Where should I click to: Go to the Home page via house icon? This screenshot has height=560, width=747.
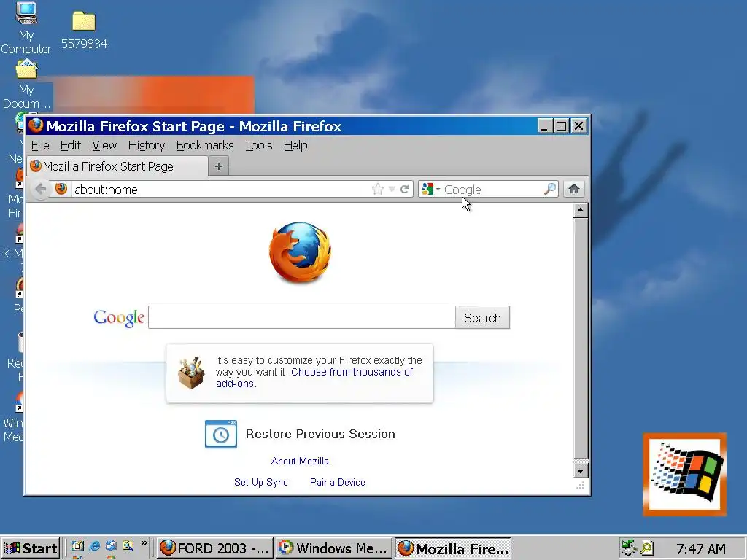point(573,189)
